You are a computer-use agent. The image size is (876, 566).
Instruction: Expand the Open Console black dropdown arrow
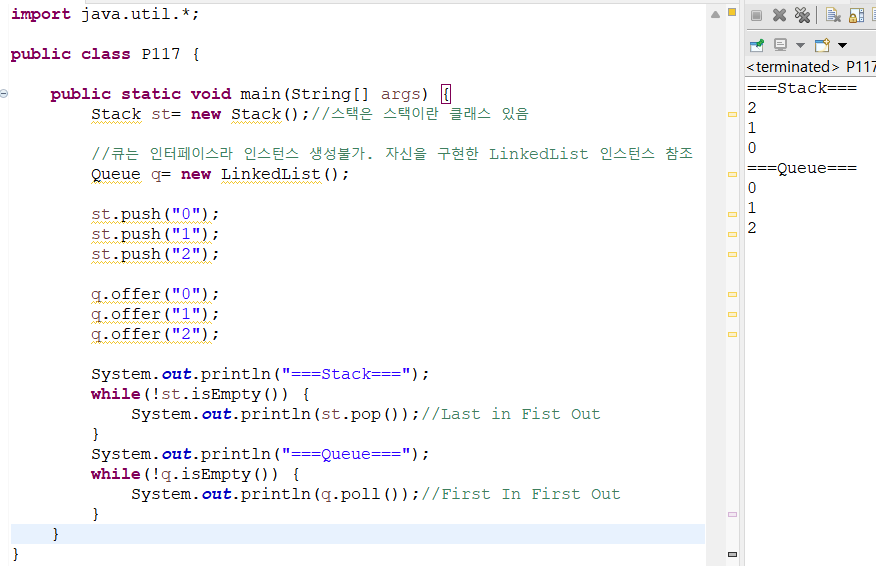tap(842, 45)
